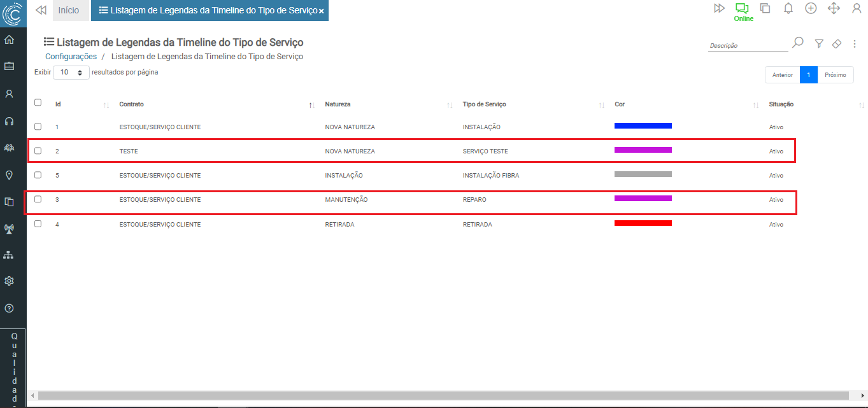Check the row with Id 1
Image resolution: width=868 pixels, height=408 pixels.
pyautogui.click(x=38, y=127)
